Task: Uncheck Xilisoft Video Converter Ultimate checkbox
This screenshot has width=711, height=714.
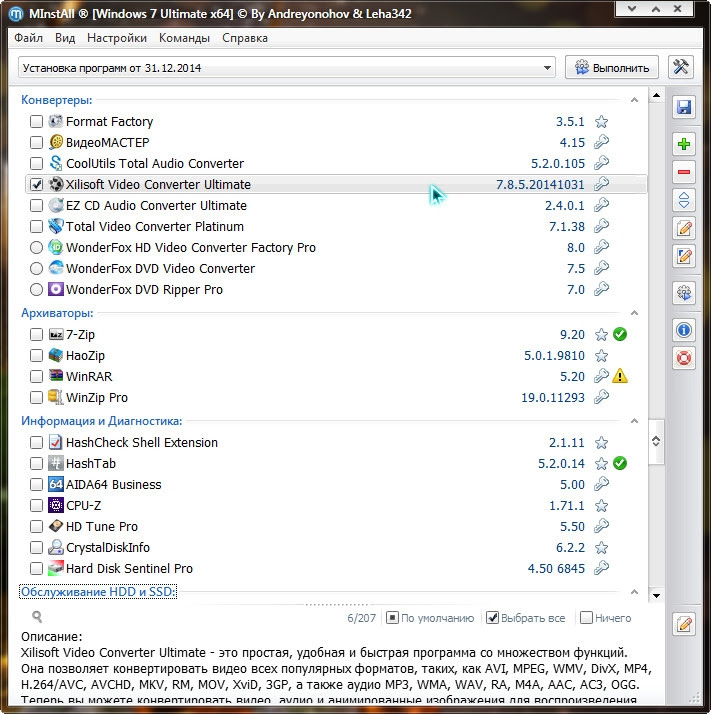Action: click(x=36, y=184)
